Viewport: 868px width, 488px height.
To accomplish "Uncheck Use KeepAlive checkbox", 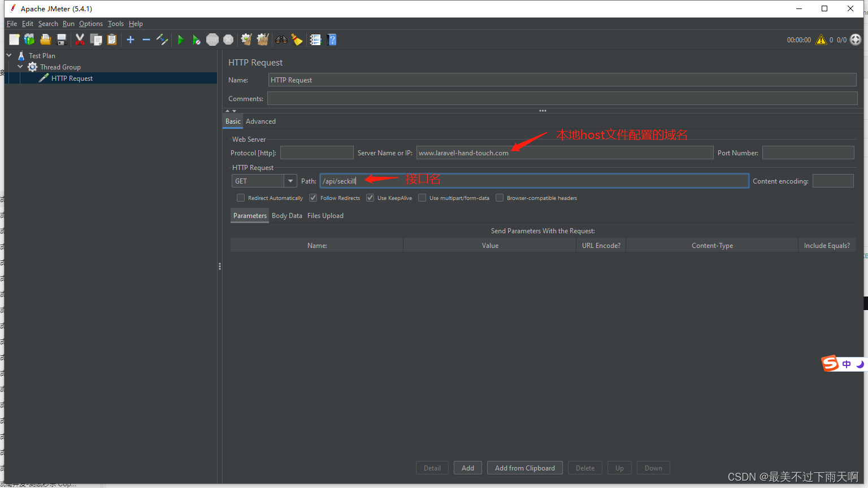I will pyautogui.click(x=370, y=198).
